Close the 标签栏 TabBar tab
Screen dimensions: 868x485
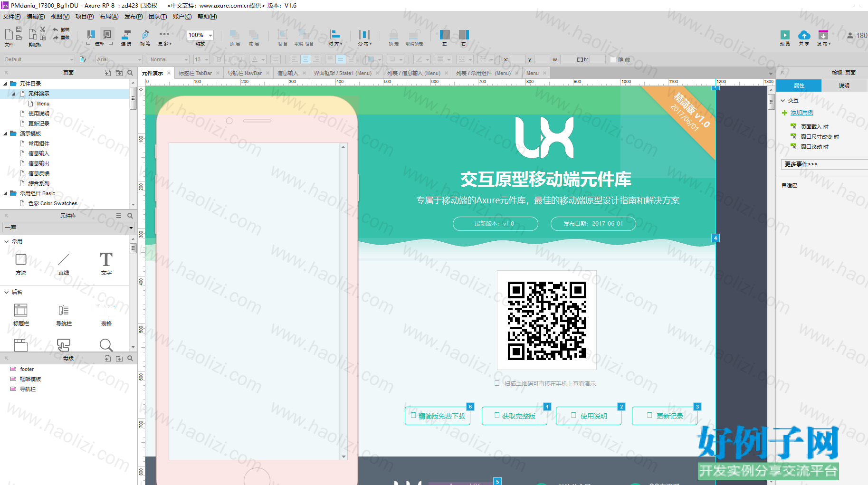point(218,73)
